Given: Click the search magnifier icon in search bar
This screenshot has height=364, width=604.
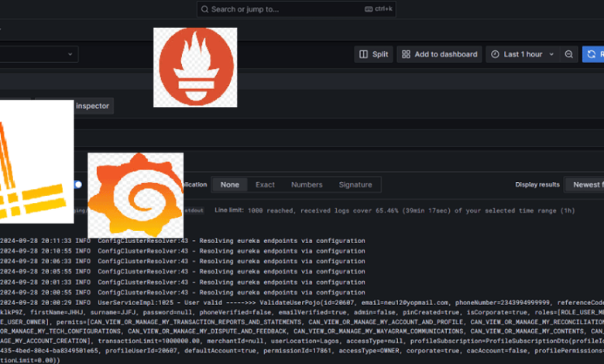Looking at the screenshot, I should click(x=205, y=9).
